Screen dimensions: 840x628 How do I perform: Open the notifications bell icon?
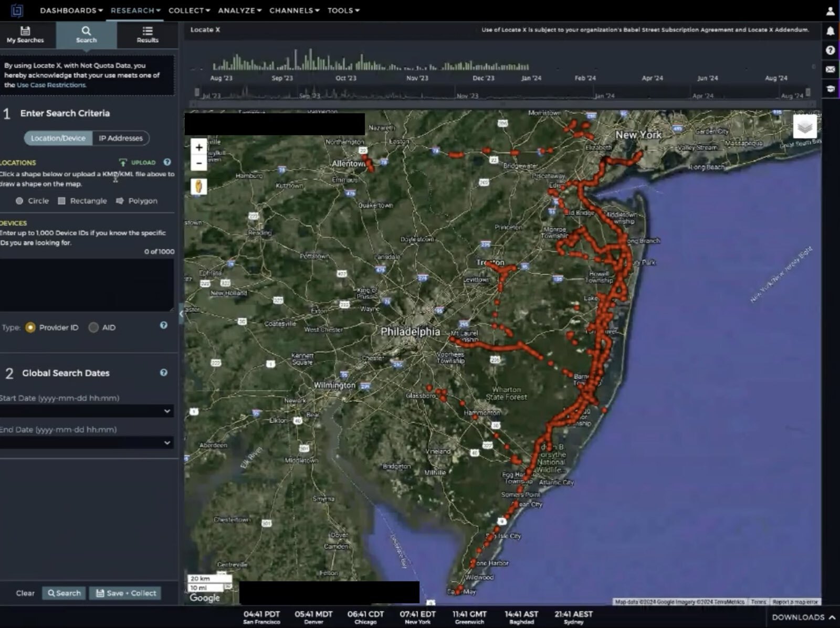(x=830, y=31)
